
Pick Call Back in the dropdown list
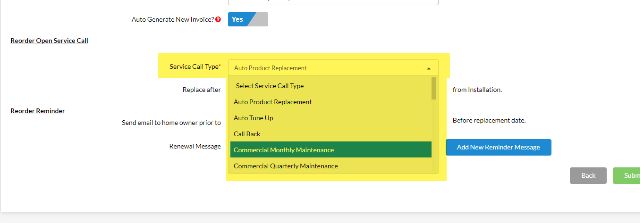pos(330,134)
